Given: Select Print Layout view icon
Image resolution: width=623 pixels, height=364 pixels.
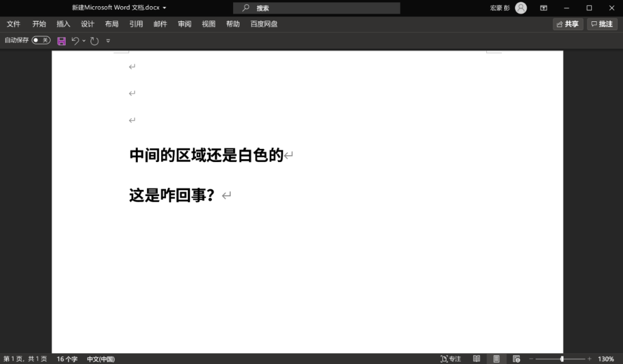Looking at the screenshot, I should coord(496,359).
